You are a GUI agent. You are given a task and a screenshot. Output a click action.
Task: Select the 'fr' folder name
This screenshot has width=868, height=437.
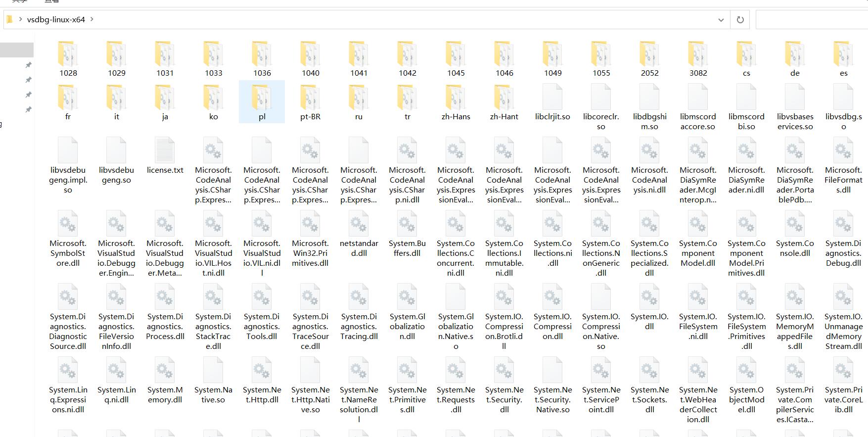point(68,117)
